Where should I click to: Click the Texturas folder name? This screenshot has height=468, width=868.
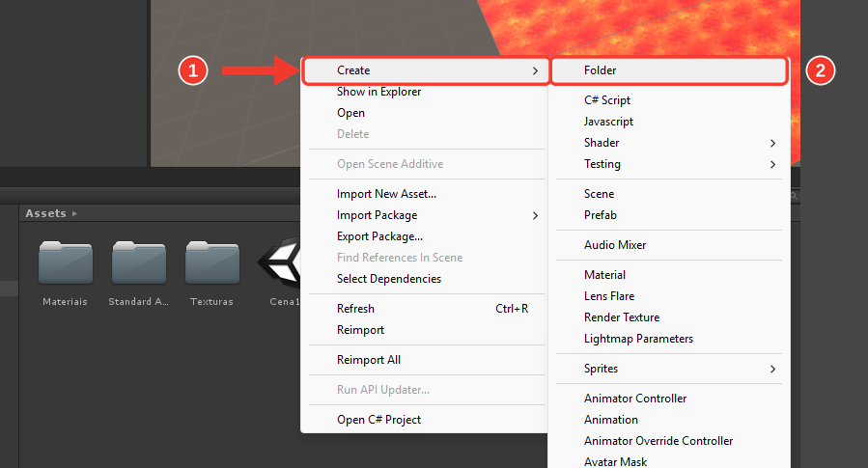click(212, 301)
